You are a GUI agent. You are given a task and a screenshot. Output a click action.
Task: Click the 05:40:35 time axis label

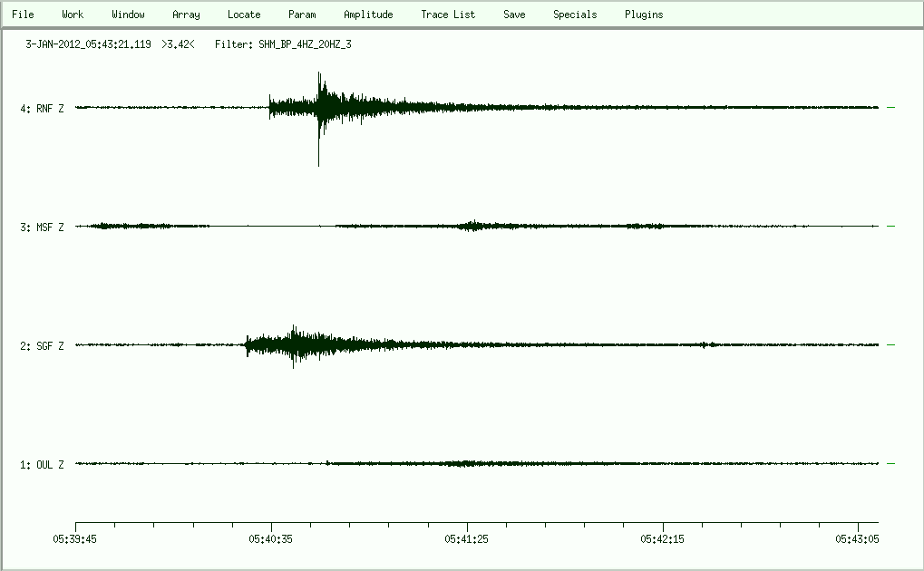271,538
